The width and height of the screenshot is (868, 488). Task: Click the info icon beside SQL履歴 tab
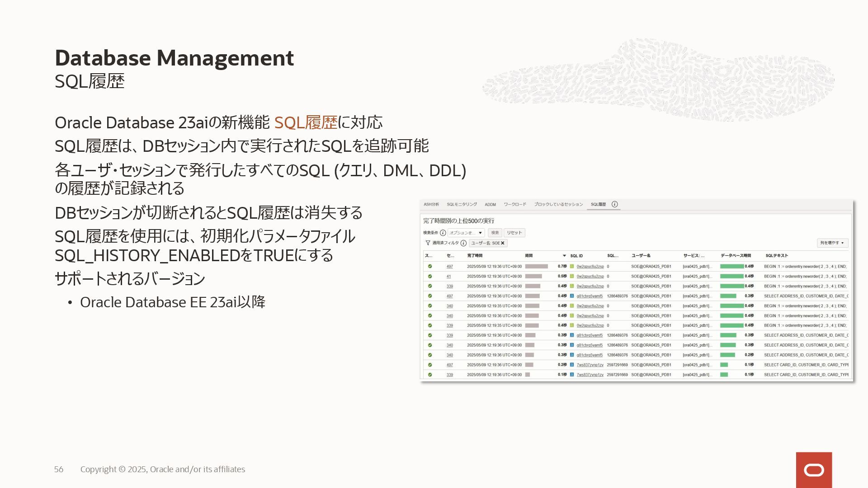pos(614,204)
